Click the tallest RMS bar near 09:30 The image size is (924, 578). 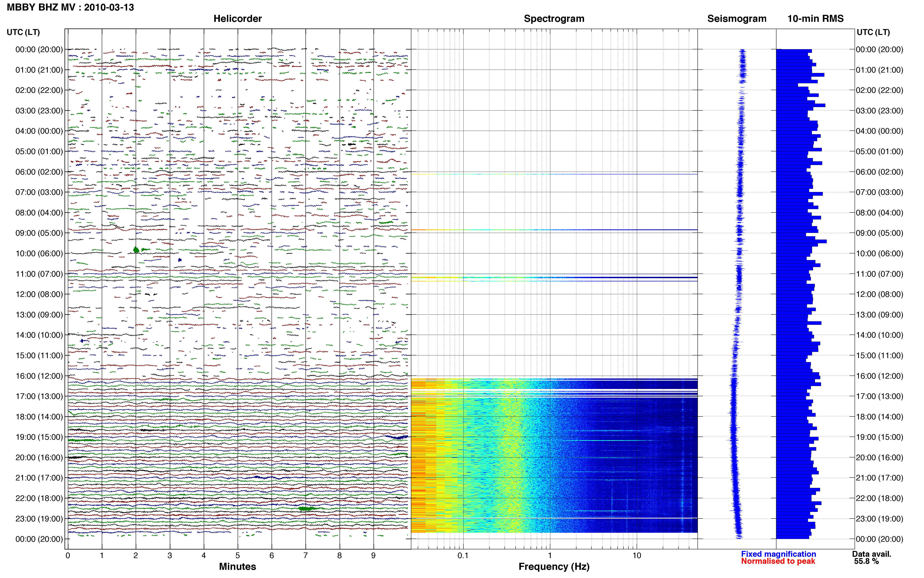pyautogui.click(x=801, y=242)
